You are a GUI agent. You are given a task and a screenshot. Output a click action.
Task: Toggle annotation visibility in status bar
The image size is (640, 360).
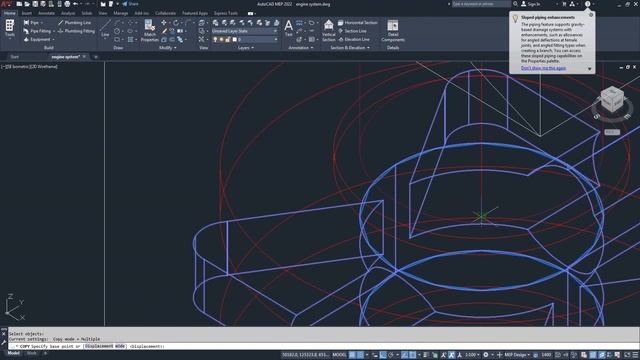[443, 355]
